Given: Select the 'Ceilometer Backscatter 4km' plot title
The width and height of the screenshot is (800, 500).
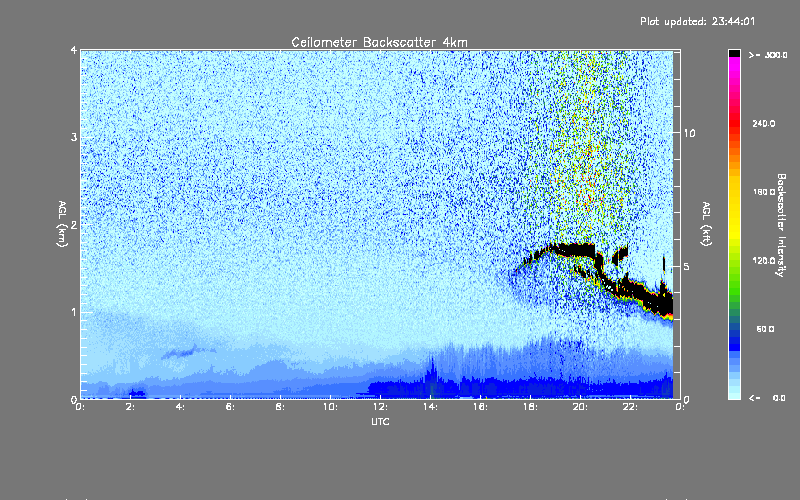Looking at the screenshot, I should pyautogui.click(x=379, y=42).
